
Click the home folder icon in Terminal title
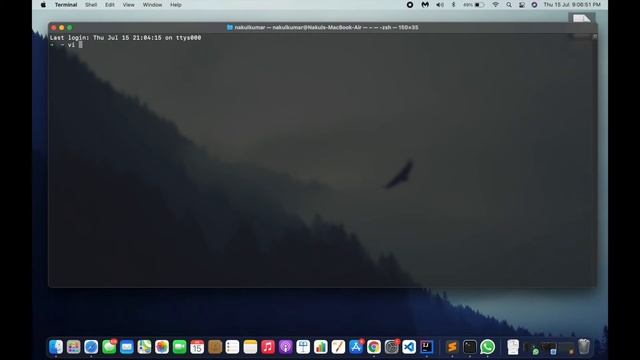tap(230, 27)
